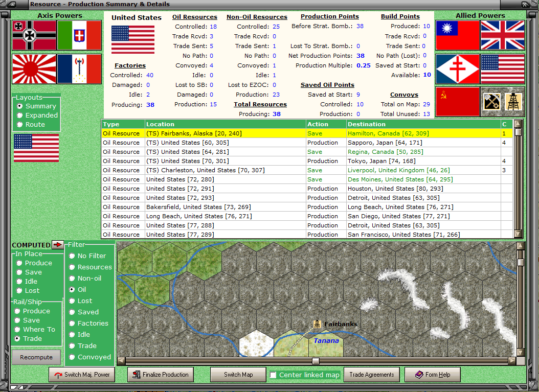Viewport: 539px width, 392px height.
Task: Set filter to Convoyed
Action: pos(72,357)
